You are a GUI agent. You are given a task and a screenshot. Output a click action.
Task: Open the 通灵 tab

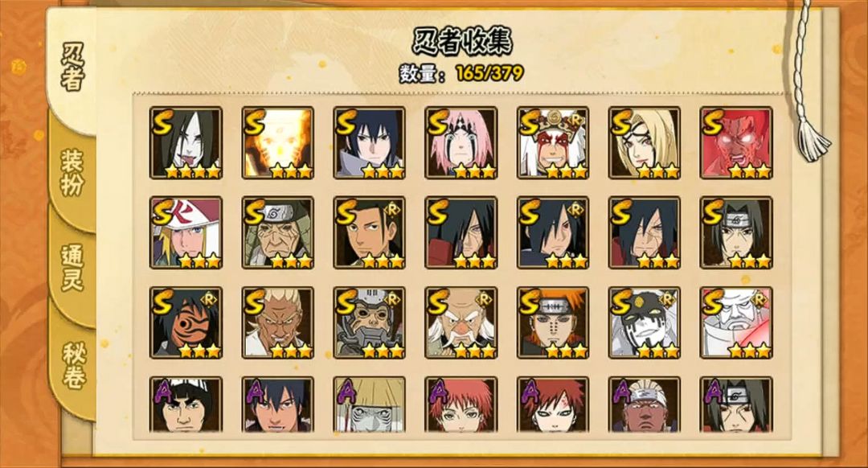(72, 268)
